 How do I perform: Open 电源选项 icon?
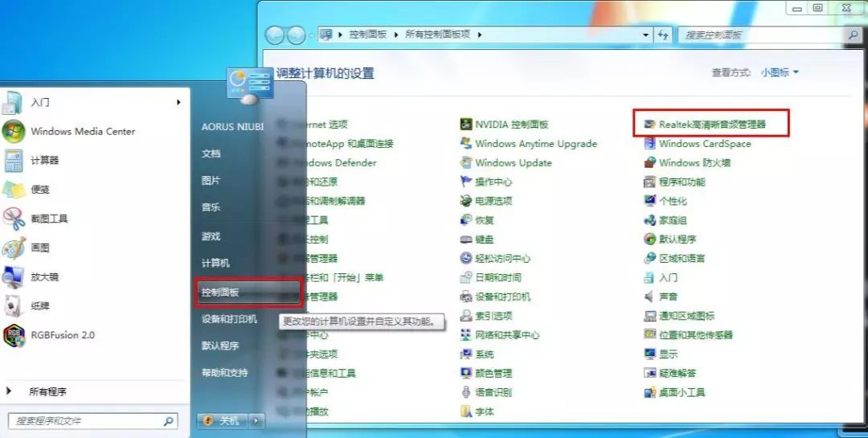pos(465,201)
